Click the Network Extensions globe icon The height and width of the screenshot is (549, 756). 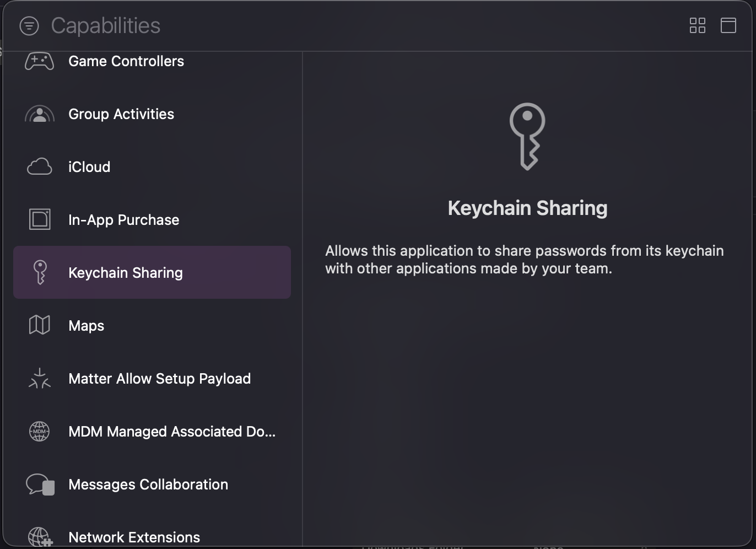coord(40,536)
